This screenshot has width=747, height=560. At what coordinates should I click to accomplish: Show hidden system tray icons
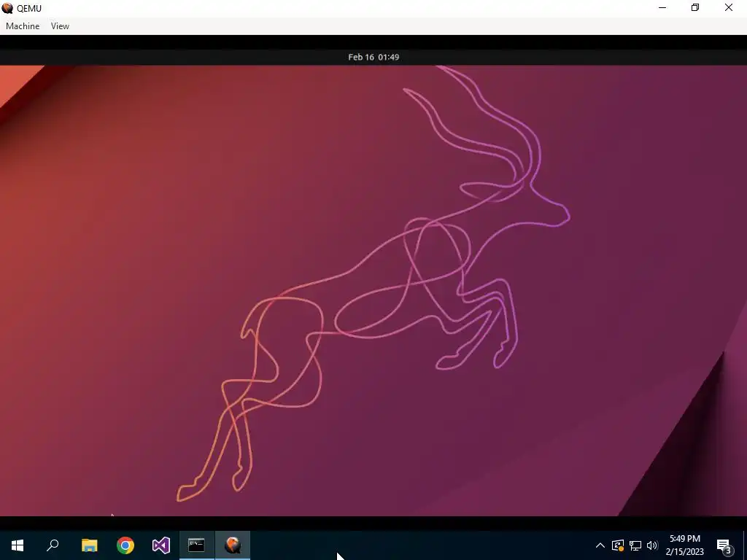click(600, 545)
